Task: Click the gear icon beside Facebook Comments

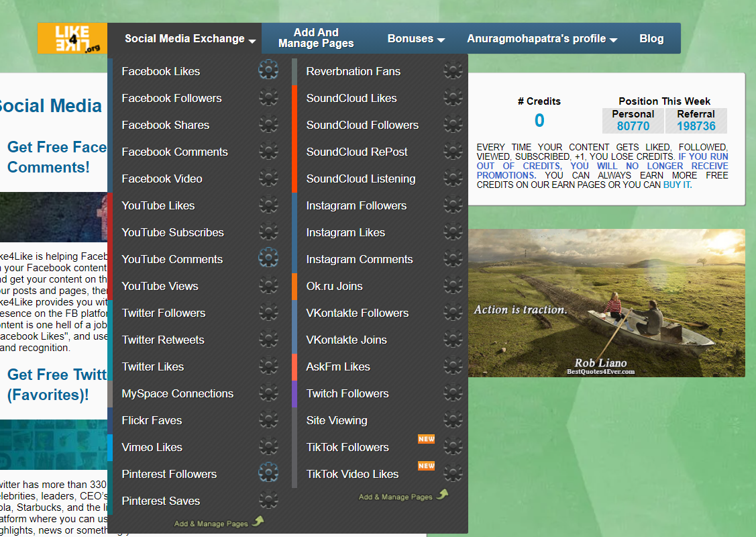Action: pyautogui.click(x=268, y=152)
